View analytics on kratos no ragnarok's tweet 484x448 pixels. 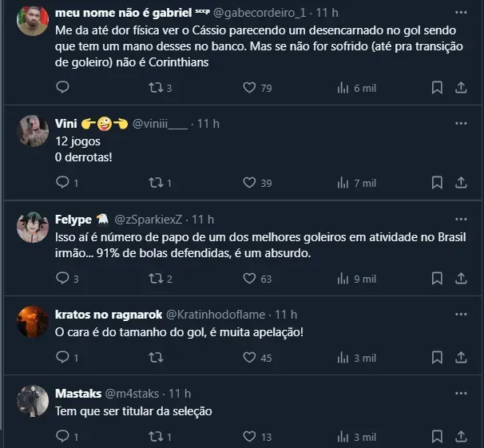tap(344, 358)
